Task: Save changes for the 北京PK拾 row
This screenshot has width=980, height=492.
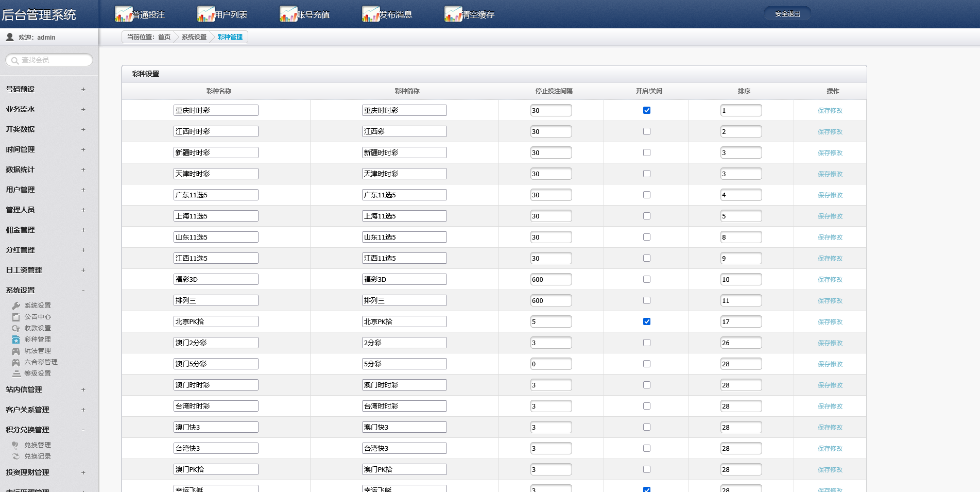Action: [830, 321]
